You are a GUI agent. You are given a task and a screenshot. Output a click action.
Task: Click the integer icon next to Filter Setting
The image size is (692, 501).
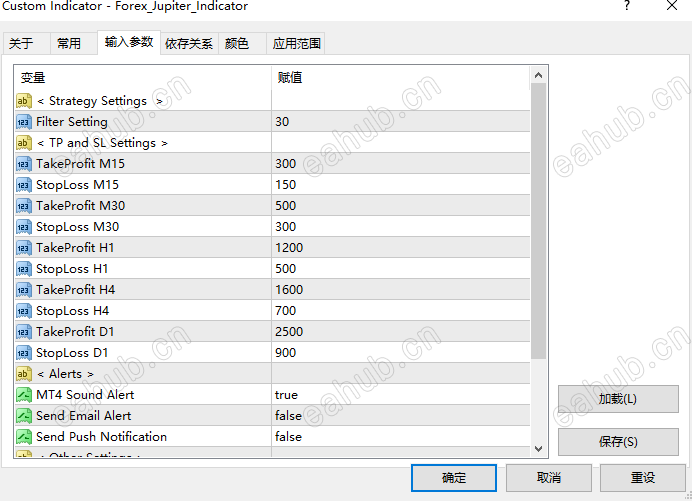click(x=24, y=122)
